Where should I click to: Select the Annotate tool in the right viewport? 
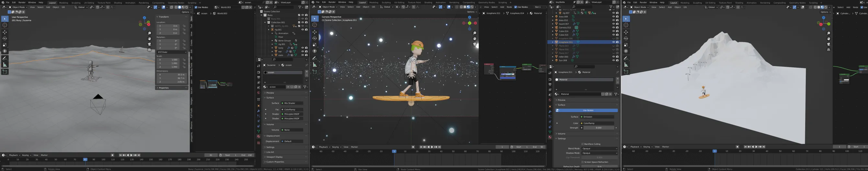(626, 58)
